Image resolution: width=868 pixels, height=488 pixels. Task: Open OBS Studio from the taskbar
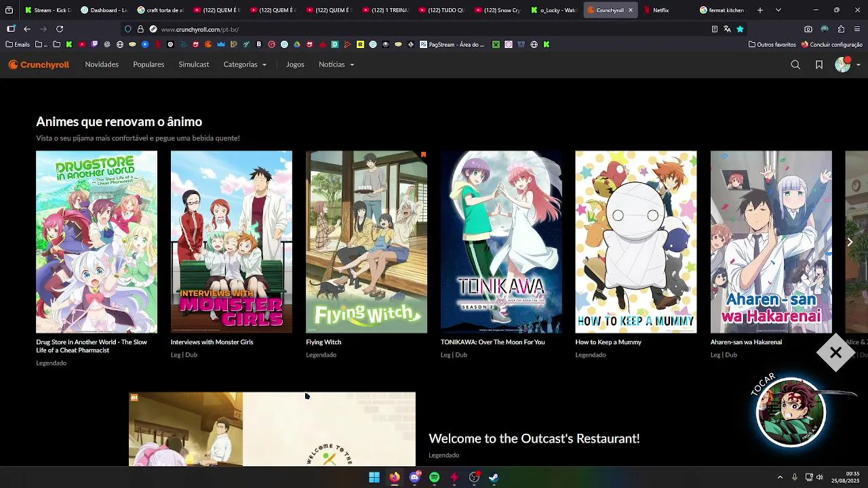474,477
